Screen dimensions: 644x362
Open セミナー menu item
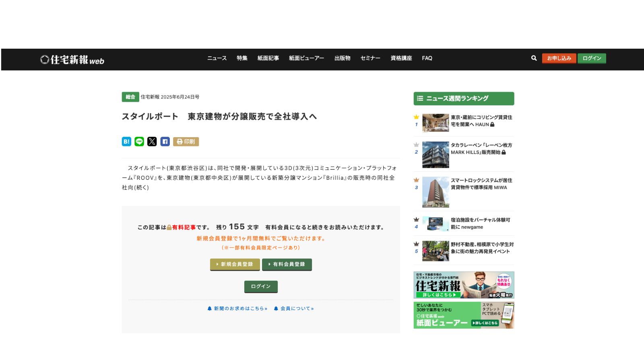coord(370,58)
